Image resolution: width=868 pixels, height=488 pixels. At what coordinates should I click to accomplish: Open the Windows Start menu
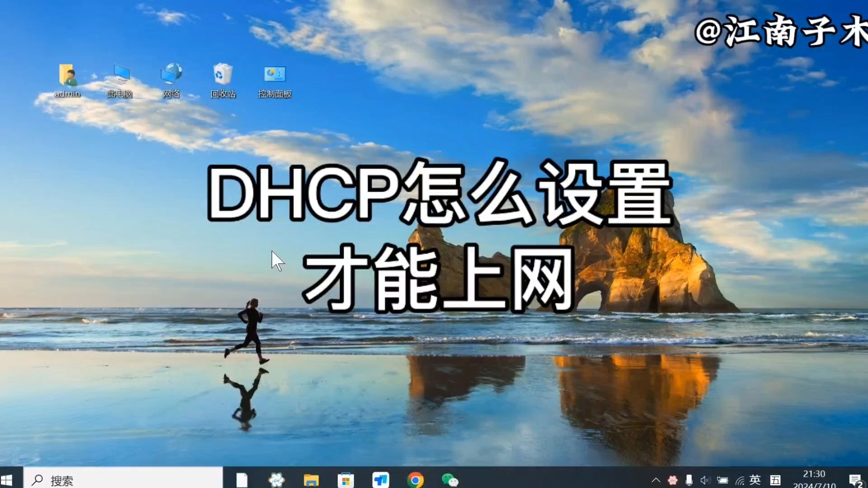(7, 480)
